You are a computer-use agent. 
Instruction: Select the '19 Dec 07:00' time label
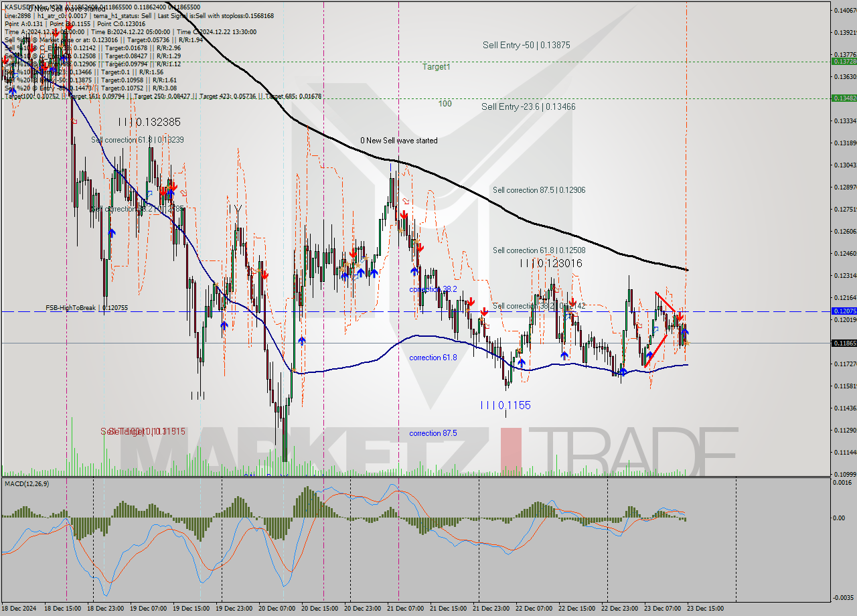pos(148,609)
